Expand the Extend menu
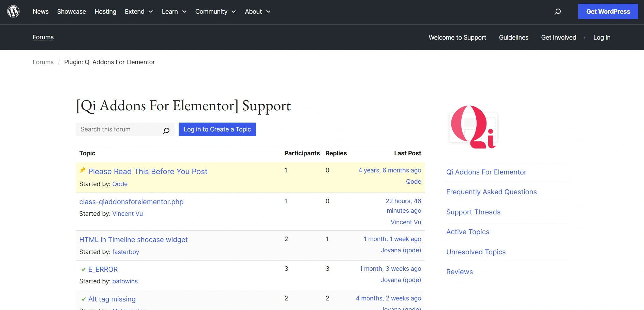This screenshot has width=644, height=310. 139,12
